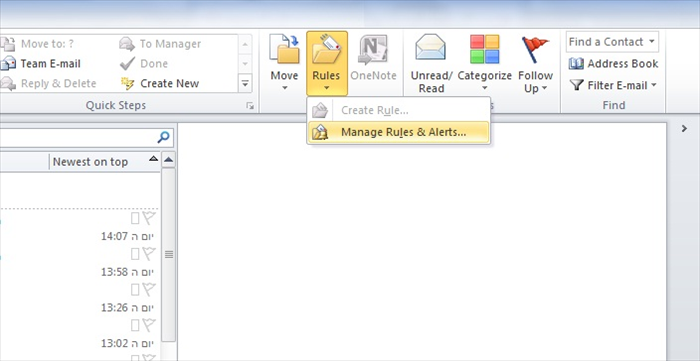Screen dimensions: 700x361
Task: Click category box of 13:02 message
Action: (135, 325)
